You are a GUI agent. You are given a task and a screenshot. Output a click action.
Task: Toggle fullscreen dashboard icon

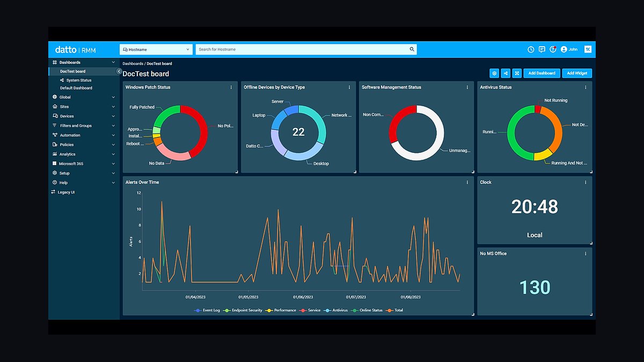(x=517, y=73)
